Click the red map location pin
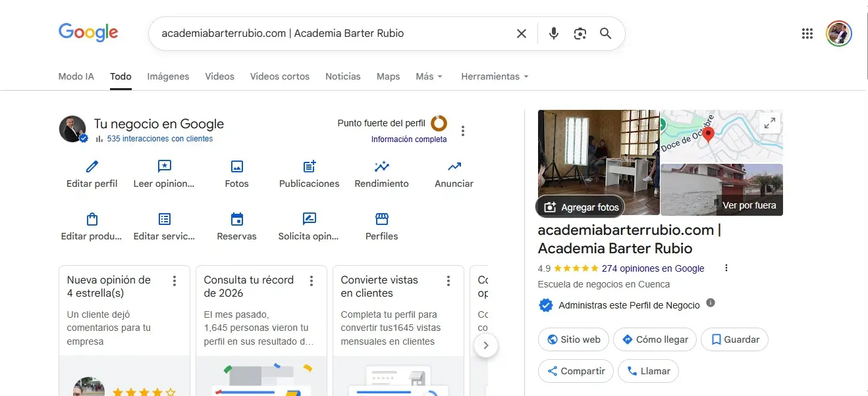The height and width of the screenshot is (396, 868). (x=709, y=134)
